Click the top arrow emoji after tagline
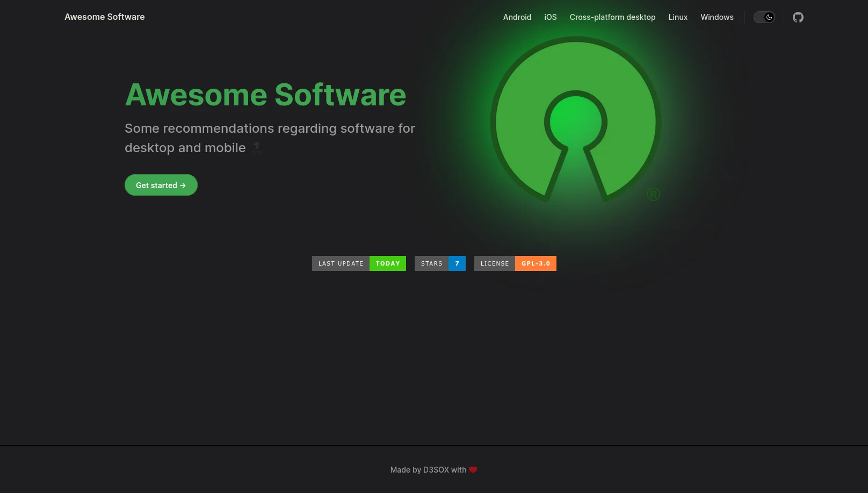Screen dimensions: 868x493 point(257,148)
